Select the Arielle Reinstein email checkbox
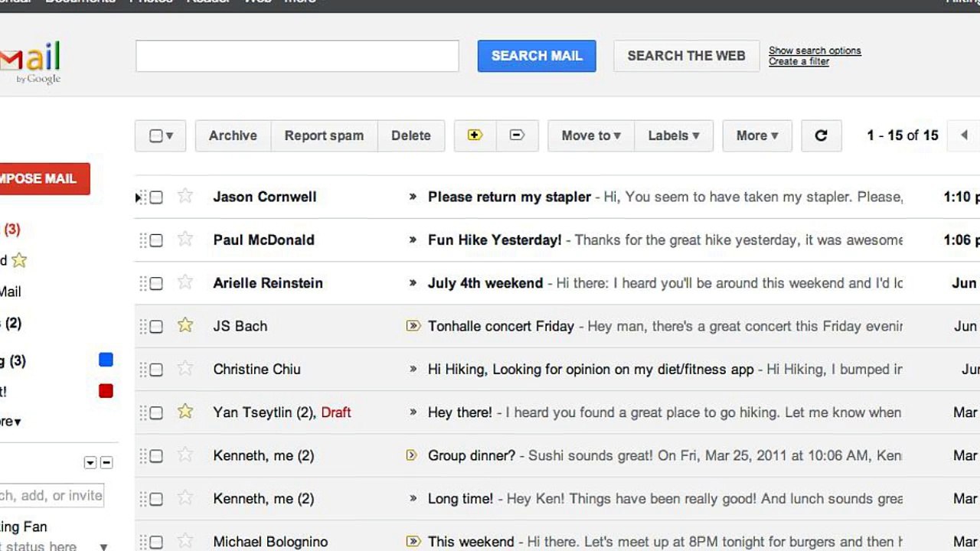980x551 pixels. [156, 284]
